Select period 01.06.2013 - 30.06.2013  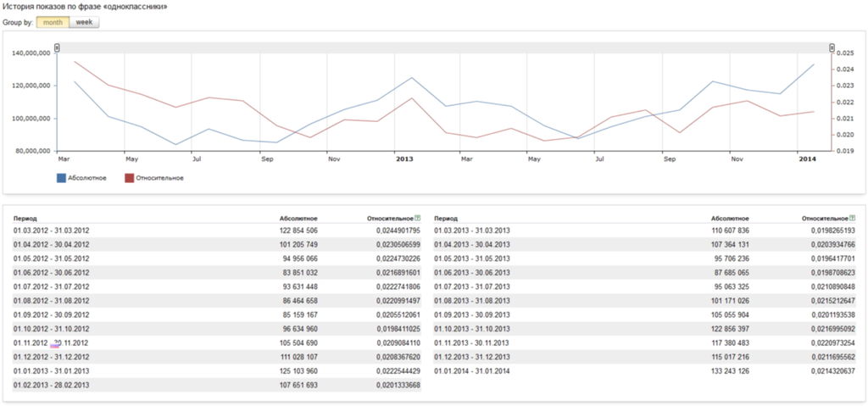click(472, 273)
